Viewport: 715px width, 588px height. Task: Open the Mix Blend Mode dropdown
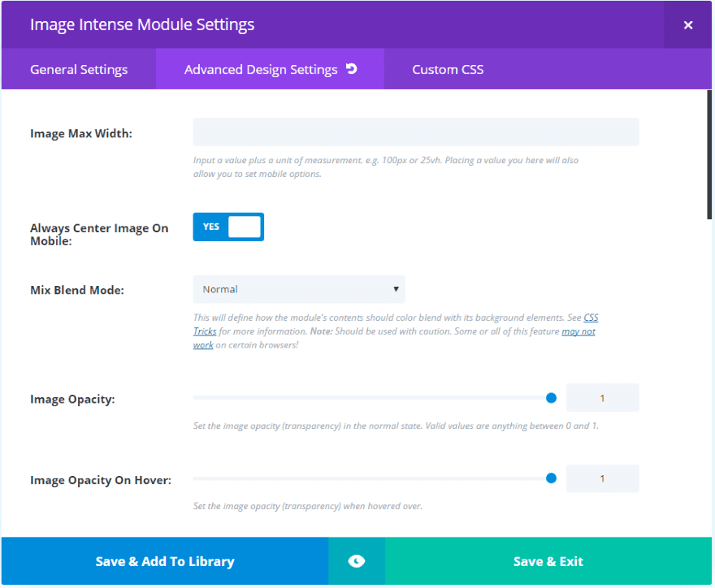pyautogui.click(x=299, y=289)
